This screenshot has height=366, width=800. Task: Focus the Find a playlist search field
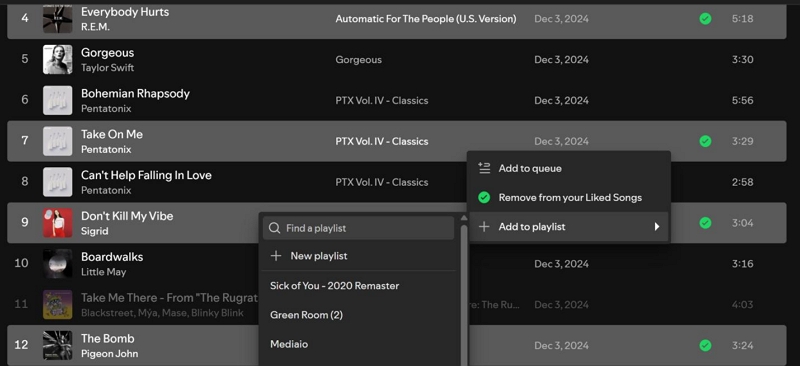click(359, 228)
